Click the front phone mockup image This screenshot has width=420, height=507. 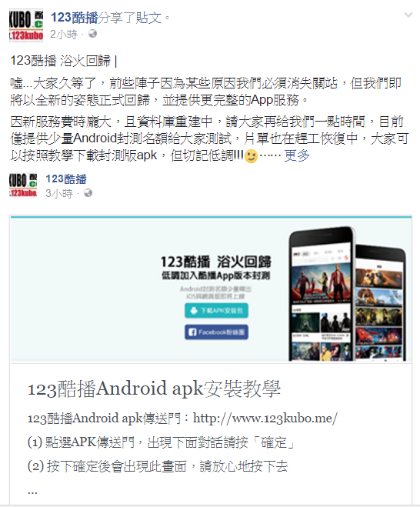point(321,294)
